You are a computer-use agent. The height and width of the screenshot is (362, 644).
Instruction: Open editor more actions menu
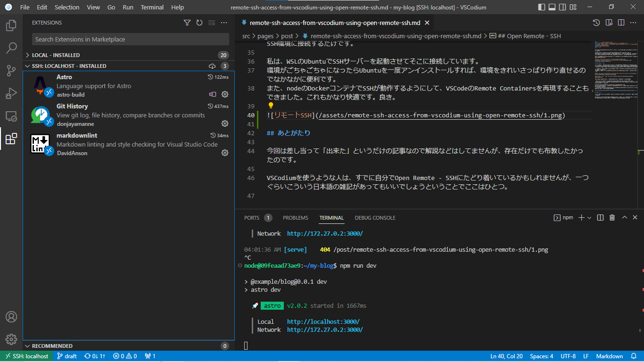(x=633, y=23)
